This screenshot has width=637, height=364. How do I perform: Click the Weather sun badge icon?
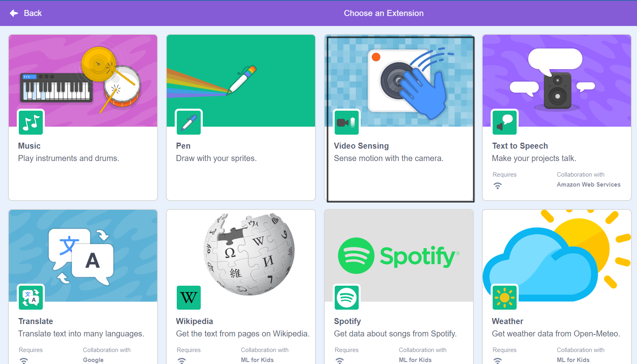click(x=505, y=298)
